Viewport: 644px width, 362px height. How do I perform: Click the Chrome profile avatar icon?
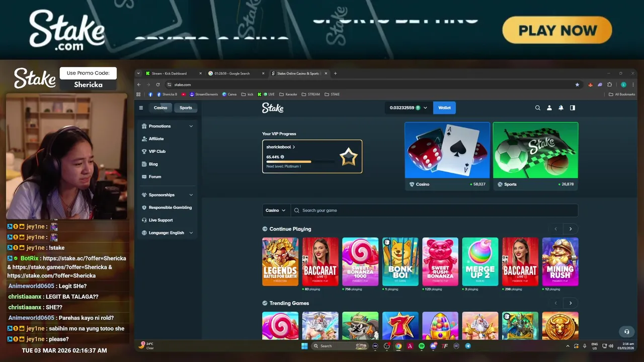(623, 84)
